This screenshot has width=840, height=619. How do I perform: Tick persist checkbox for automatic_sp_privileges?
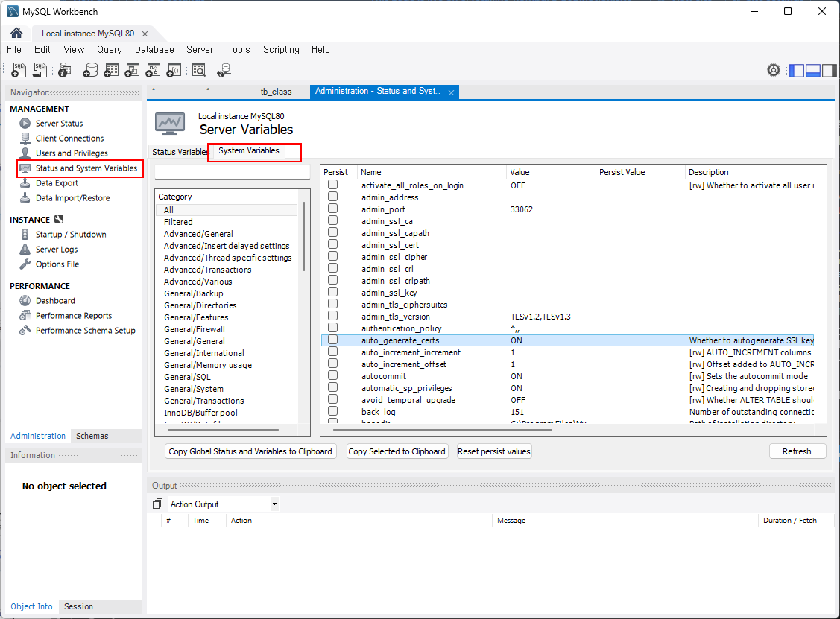[332, 387]
